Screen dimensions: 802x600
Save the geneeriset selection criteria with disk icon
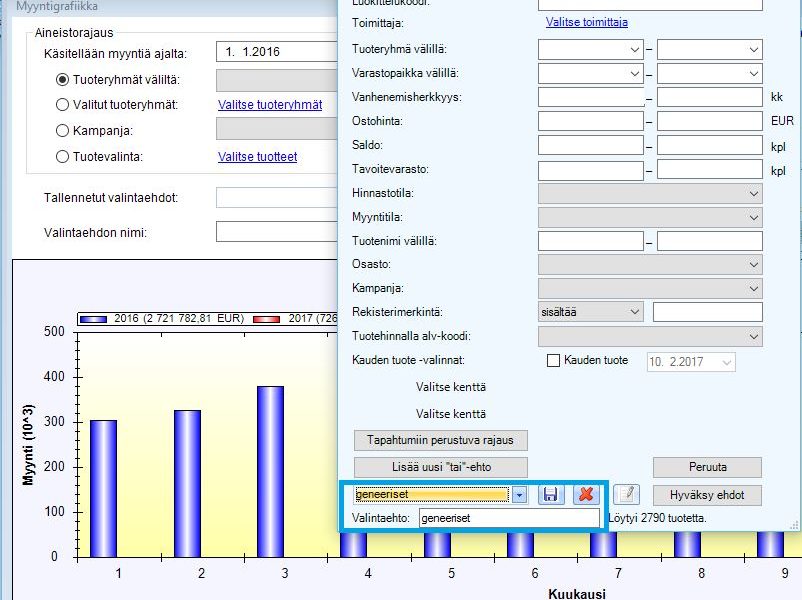point(550,495)
